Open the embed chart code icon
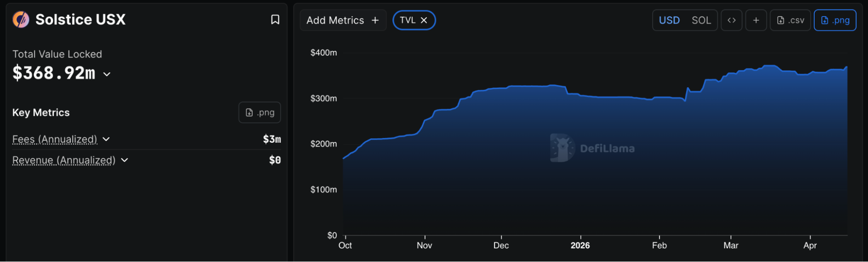The width and height of the screenshot is (868, 262). click(731, 20)
